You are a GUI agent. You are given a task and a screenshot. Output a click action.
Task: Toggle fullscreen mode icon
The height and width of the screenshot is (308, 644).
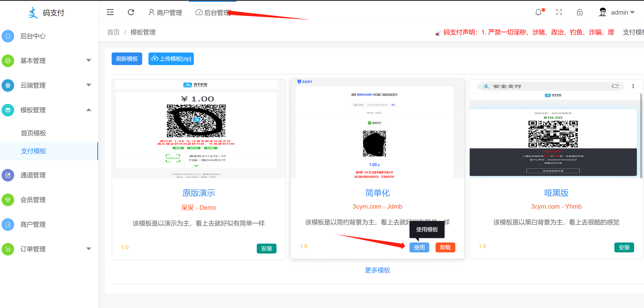(x=559, y=12)
